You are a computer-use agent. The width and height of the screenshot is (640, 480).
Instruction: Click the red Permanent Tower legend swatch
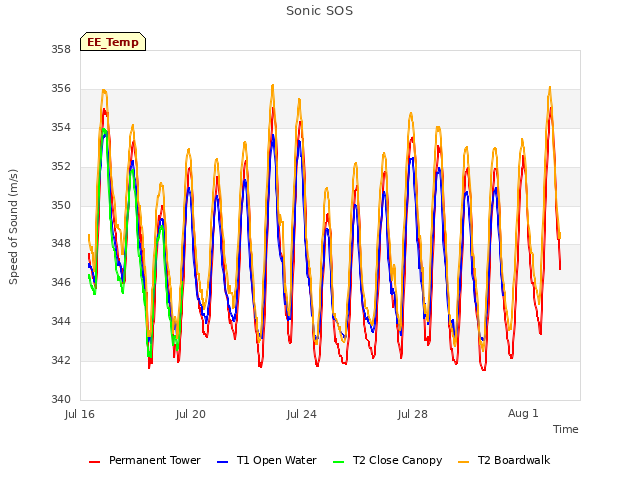click(x=95, y=462)
